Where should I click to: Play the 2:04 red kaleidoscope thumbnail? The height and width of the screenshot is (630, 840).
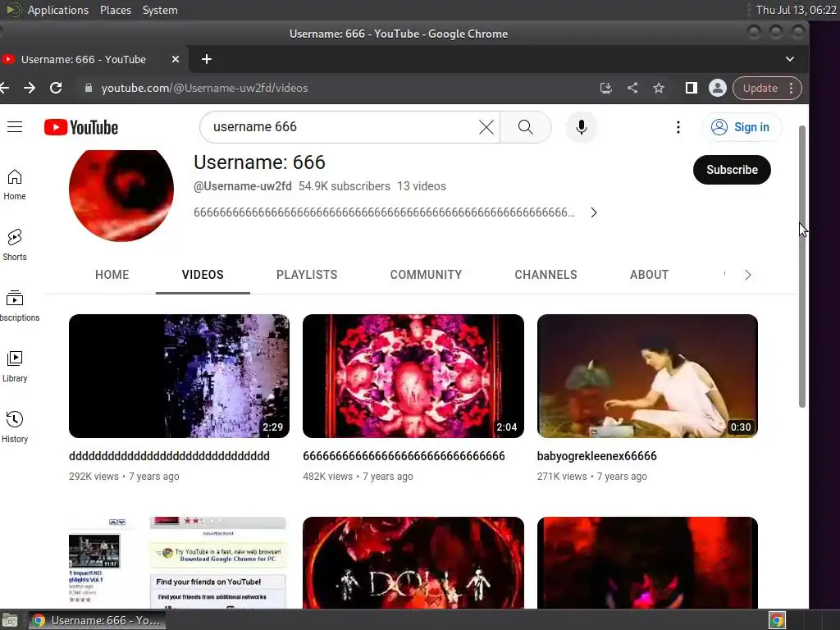point(413,376)
